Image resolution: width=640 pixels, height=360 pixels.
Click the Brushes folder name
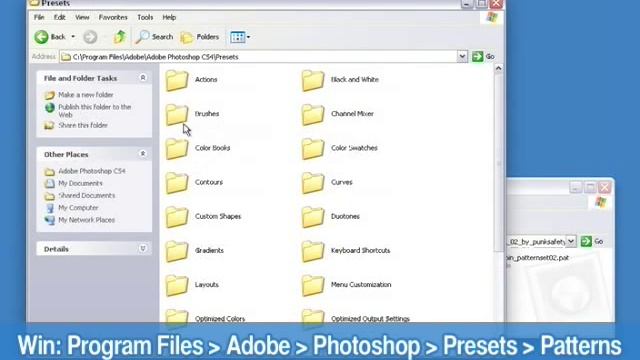point(207,114)
